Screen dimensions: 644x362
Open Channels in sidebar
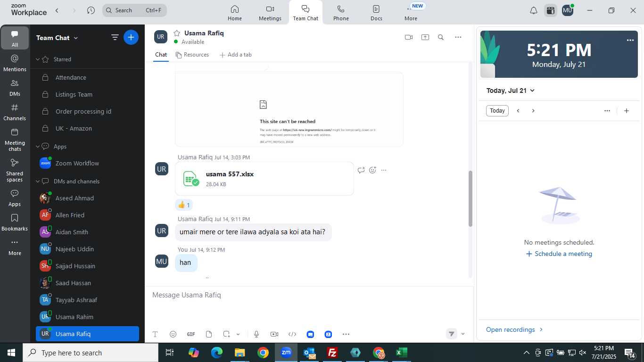[15, 112]
